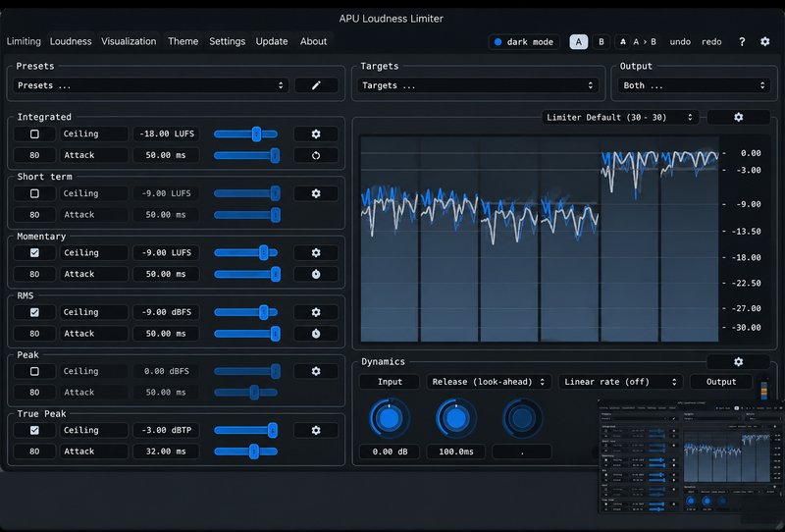
Task: Click the 100.0ms release value field
Action: tap(455, 452)
